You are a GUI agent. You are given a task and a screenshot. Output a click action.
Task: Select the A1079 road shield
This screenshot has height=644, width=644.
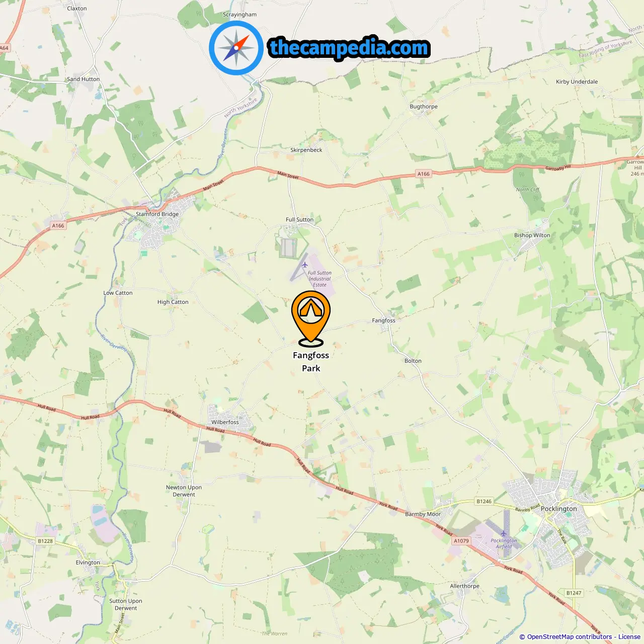click(461, 541)
